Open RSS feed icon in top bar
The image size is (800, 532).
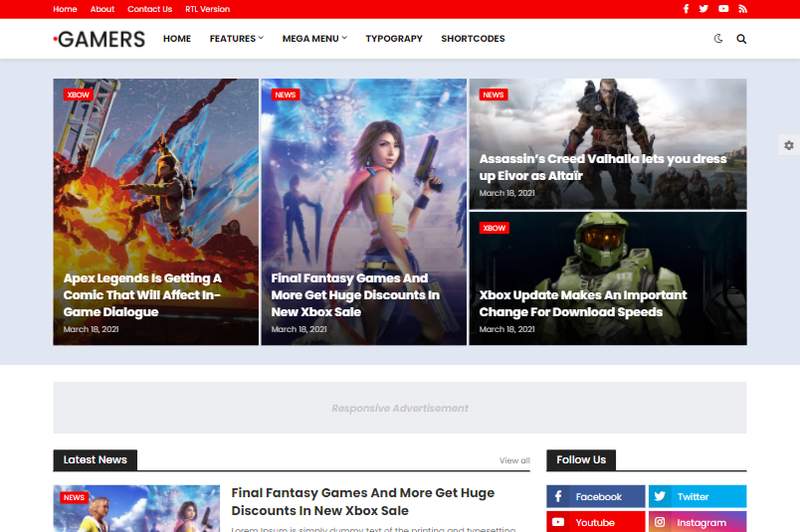pyautogui.click(x=743, y=9)
